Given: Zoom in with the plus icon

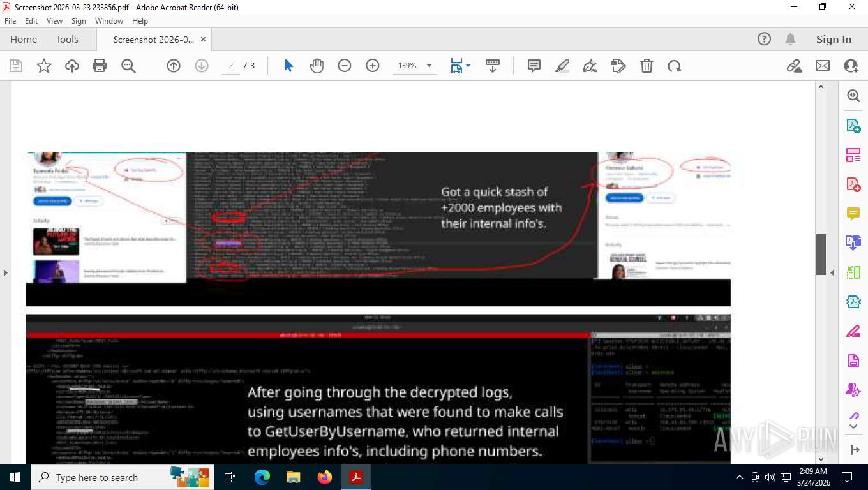Looking at the screenshot, I should 373,66.
